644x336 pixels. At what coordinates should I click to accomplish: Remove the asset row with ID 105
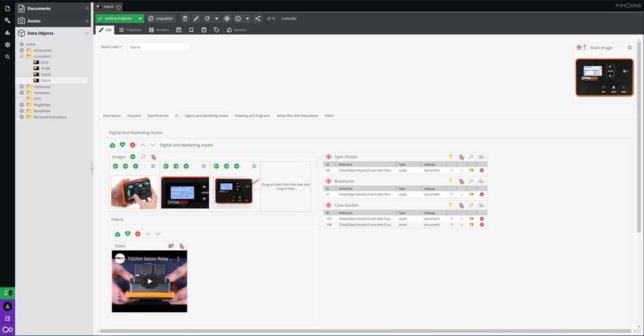tap(481, 219)
